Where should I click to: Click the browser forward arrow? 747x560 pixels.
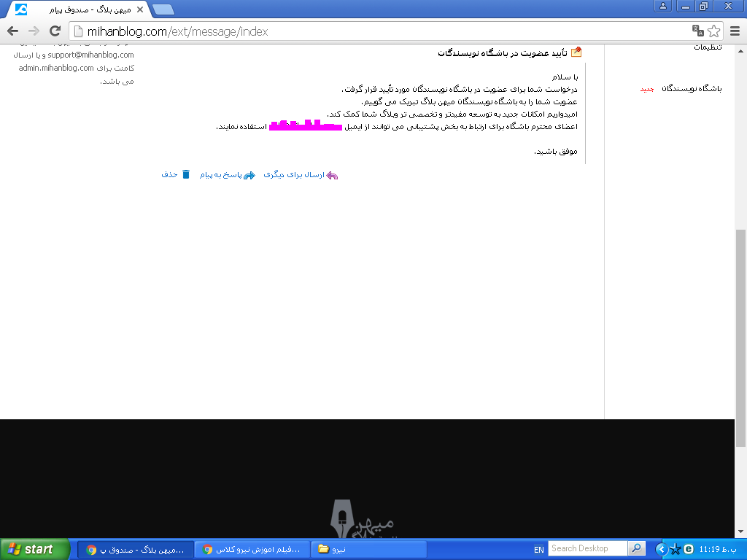34,31
